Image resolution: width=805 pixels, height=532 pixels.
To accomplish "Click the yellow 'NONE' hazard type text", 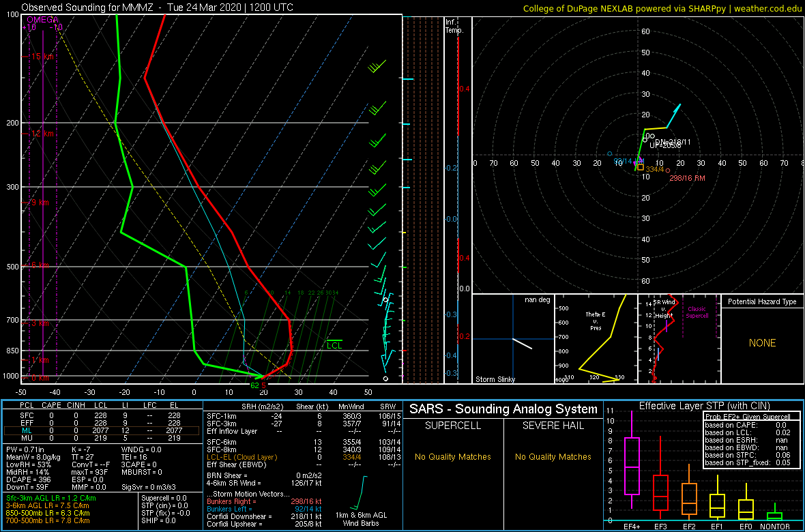I will [762, 343].
